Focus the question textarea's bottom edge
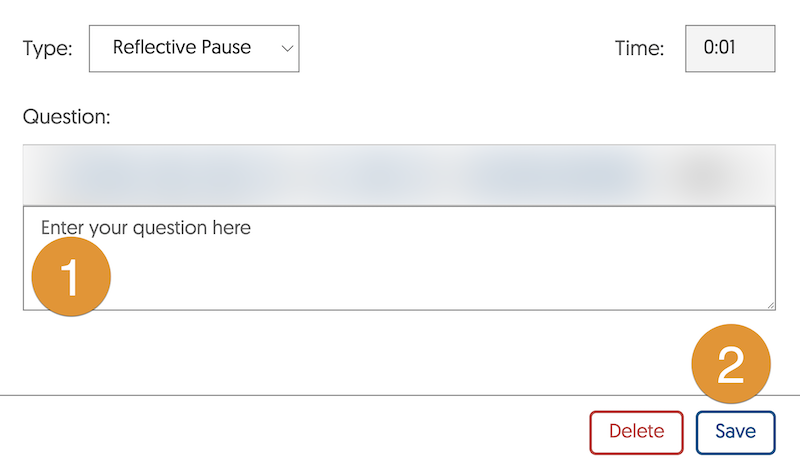 pyautogui.click(x=400, y=309)
